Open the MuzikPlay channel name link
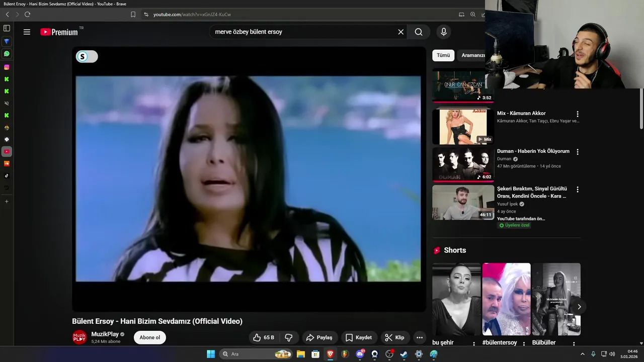Viewport: 644px width, 362px height. pyautogui.click(x=105, y=334)
